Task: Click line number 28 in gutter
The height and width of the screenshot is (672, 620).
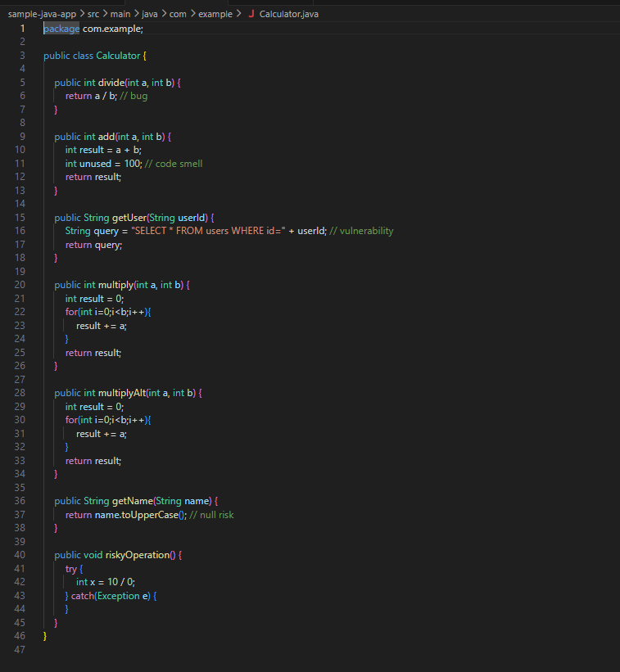Action: [x=20, y=393]
